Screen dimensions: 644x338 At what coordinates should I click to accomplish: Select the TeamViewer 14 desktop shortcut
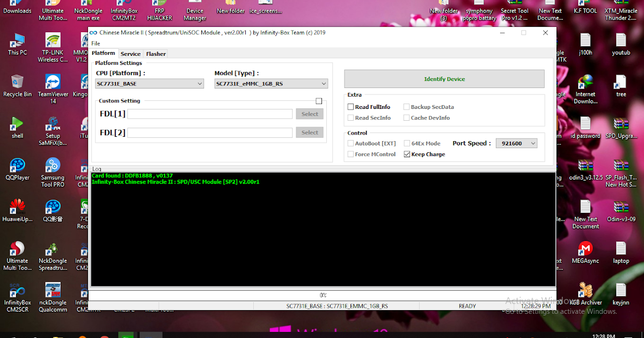[x=53, y=90]
